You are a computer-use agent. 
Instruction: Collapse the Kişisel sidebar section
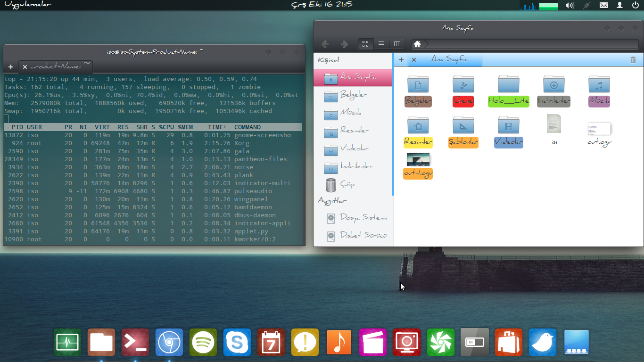point(329,60)
